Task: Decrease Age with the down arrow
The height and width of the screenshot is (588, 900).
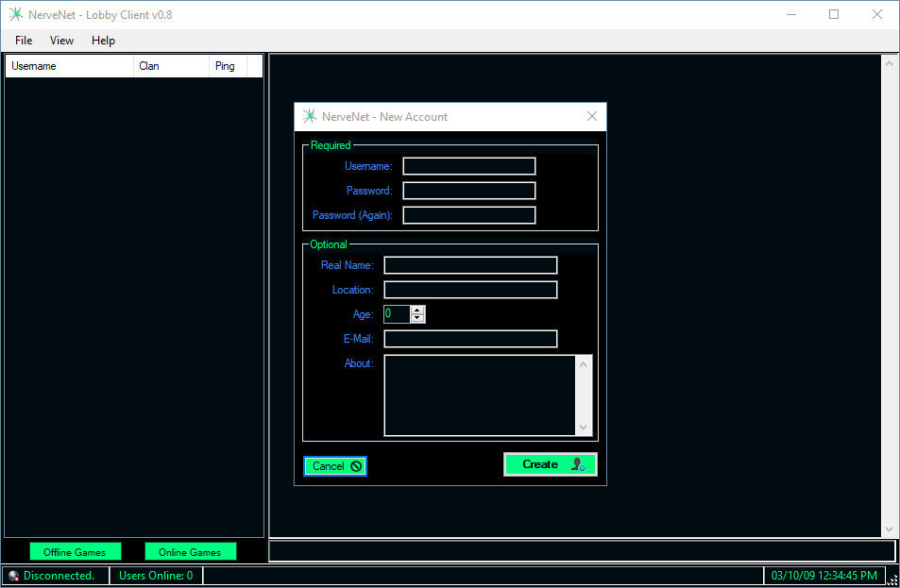Action: coord(418,319)
